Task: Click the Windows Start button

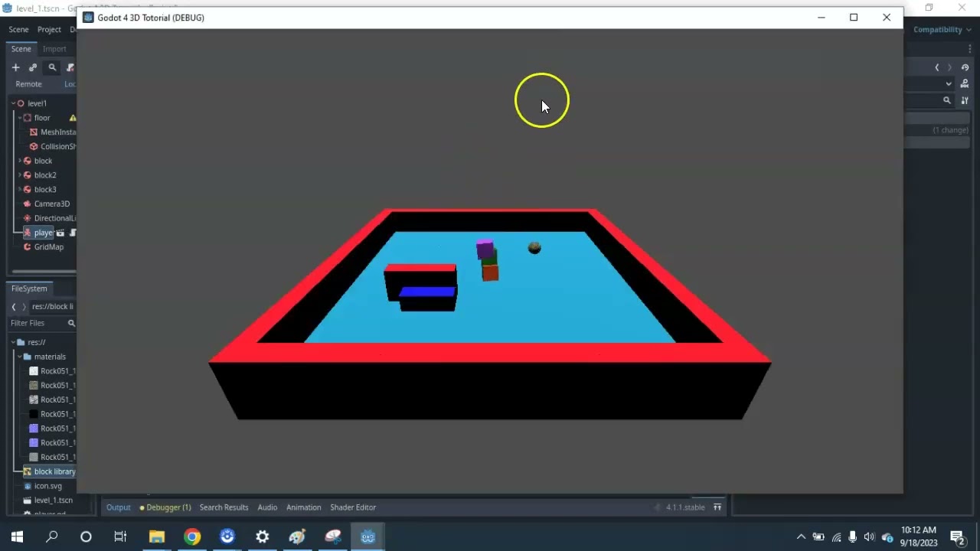Action: (17, 536)
